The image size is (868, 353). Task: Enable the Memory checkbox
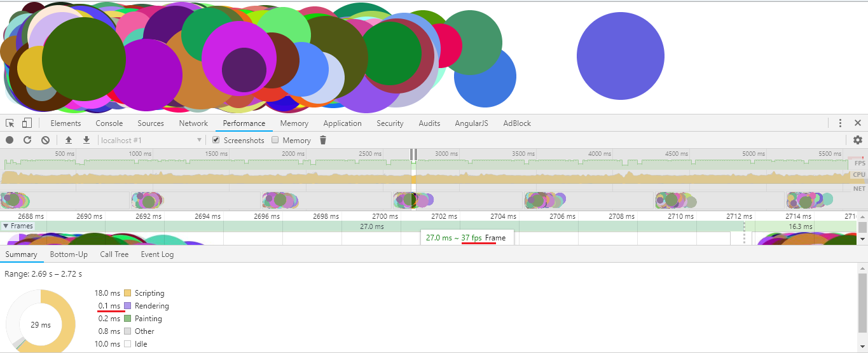275,140
